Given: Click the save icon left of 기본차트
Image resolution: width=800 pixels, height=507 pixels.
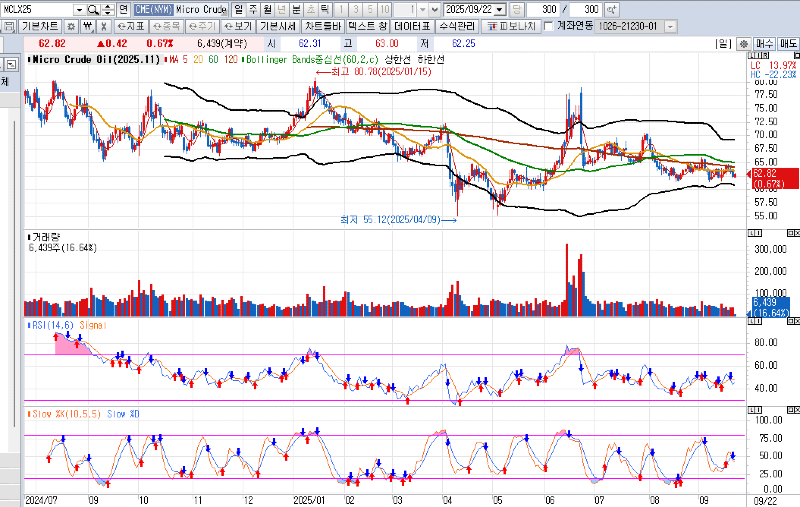Looking at the screenshot, I should [x=9, y=25].
